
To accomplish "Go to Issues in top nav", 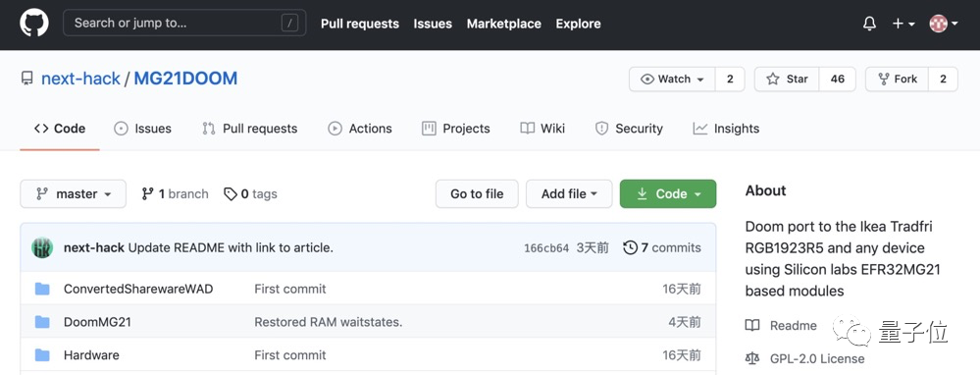I will tap(433, 24).
